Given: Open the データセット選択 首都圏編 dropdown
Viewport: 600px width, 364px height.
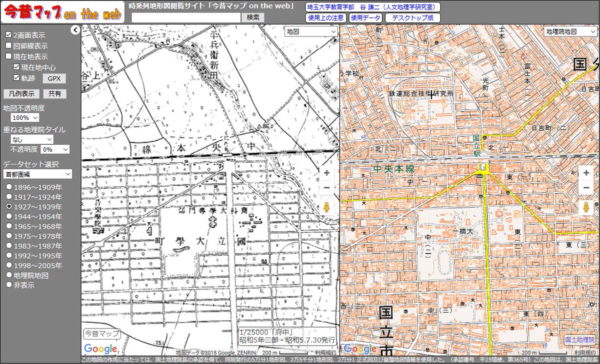Looking at the screenshot, I should pyautogui.click(x=37, y=174).
